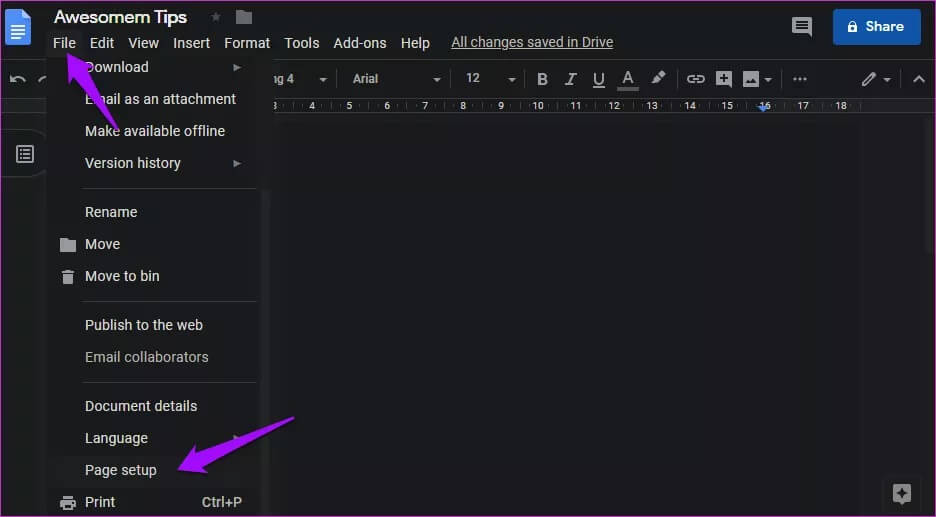Click the blue indent marker on ruler

763,107
